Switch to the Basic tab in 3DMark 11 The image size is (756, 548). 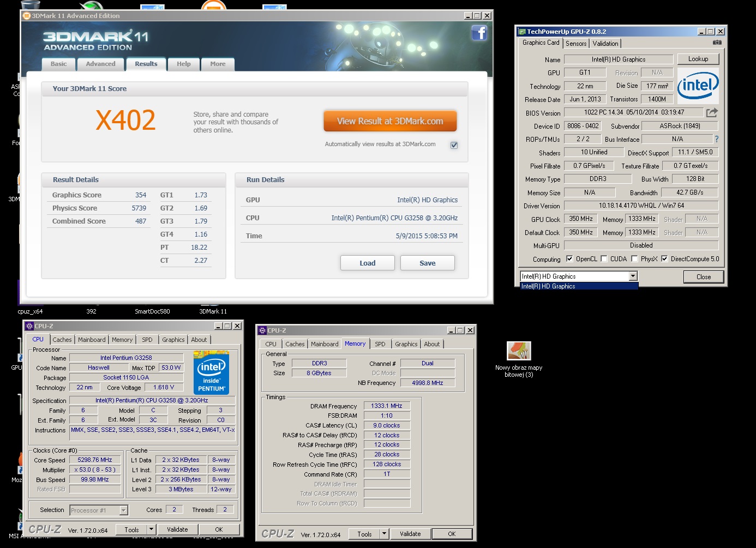coord(59,64)
